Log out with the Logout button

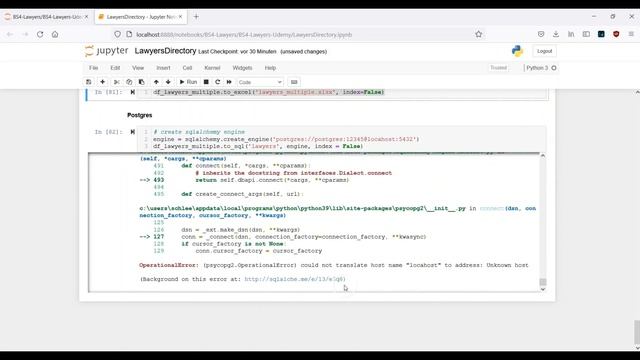[x=544, y=51]
